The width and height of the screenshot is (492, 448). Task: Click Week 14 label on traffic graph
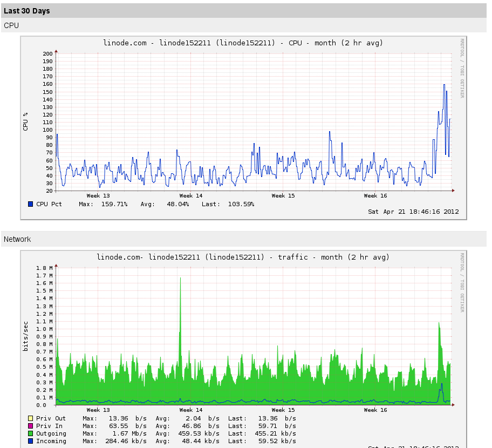(x=191, y=410)
